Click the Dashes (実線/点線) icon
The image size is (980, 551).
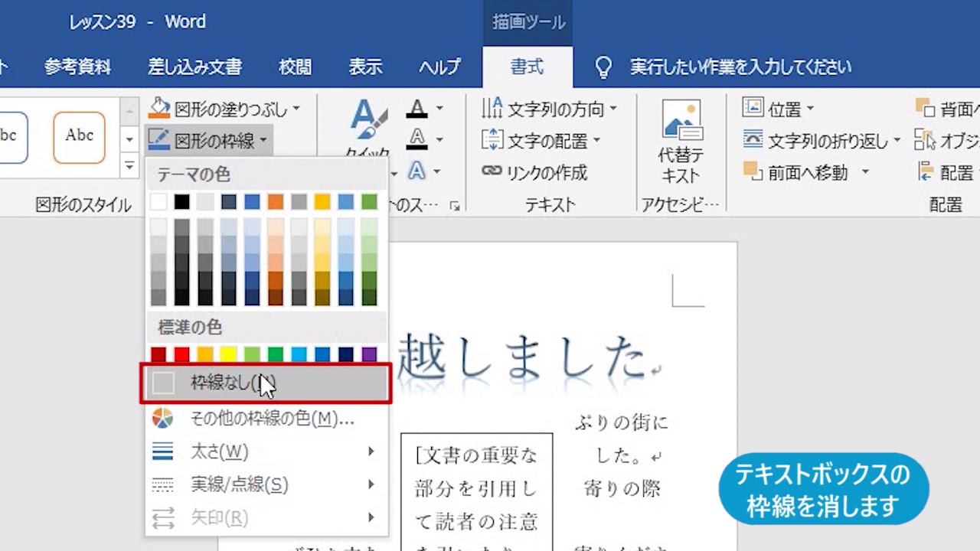click(x=162, y=484)
